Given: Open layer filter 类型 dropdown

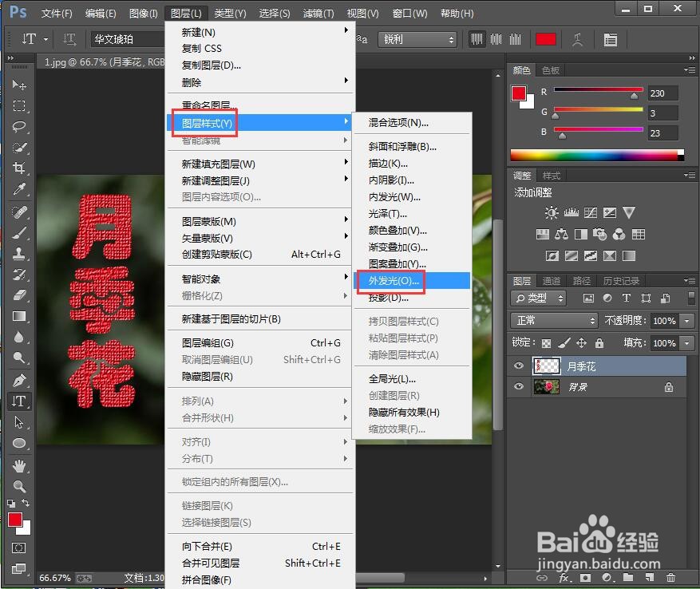Looking at the screenshot, I should [539, 298].
